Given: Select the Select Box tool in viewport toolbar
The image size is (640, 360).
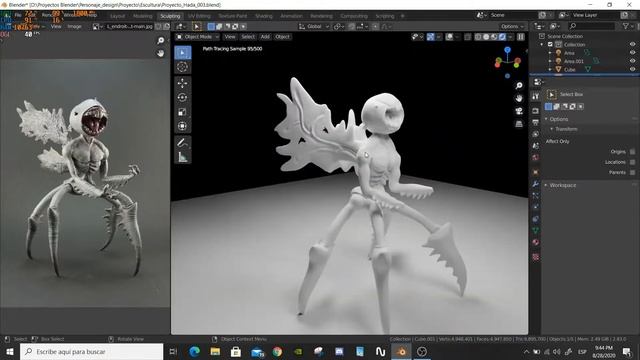Looking at the screenshot, I should (x=182, y=53).
